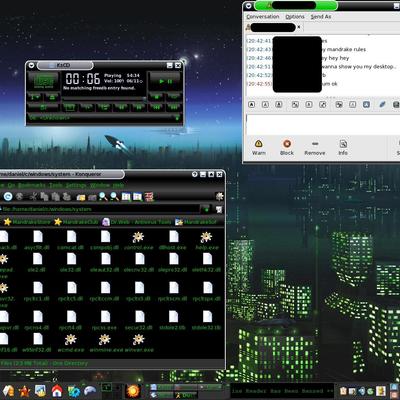Click the blue highlighted format icon in chat toolbar
The height and width of the screenshot is (400, 400).
tap(366, 105)
